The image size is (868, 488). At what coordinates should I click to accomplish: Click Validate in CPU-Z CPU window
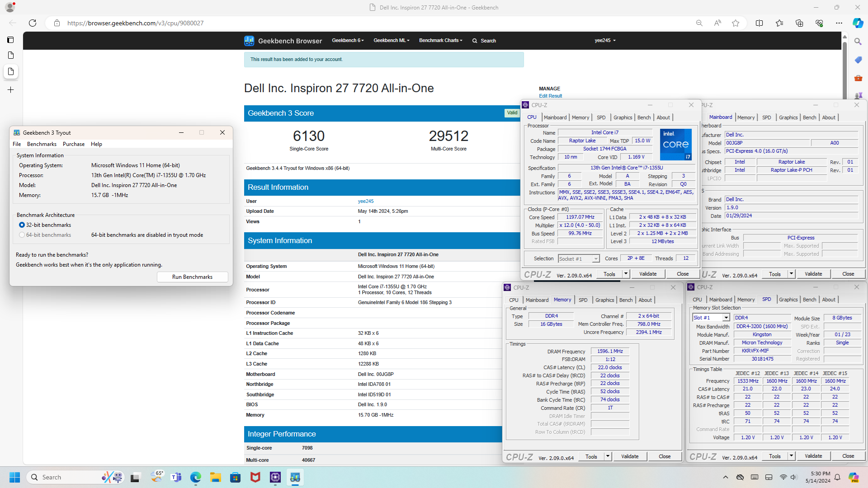(648, 274)
